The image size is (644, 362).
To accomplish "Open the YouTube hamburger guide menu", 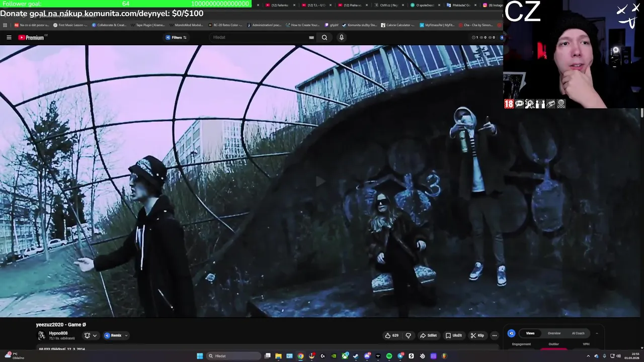I will coord(9,37).
